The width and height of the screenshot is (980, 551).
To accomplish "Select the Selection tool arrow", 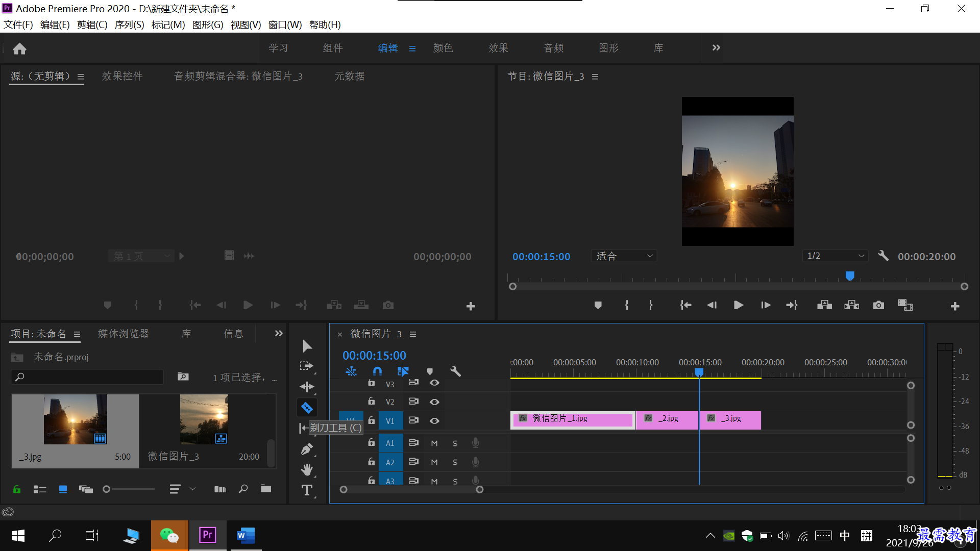I will pos(307,346).
